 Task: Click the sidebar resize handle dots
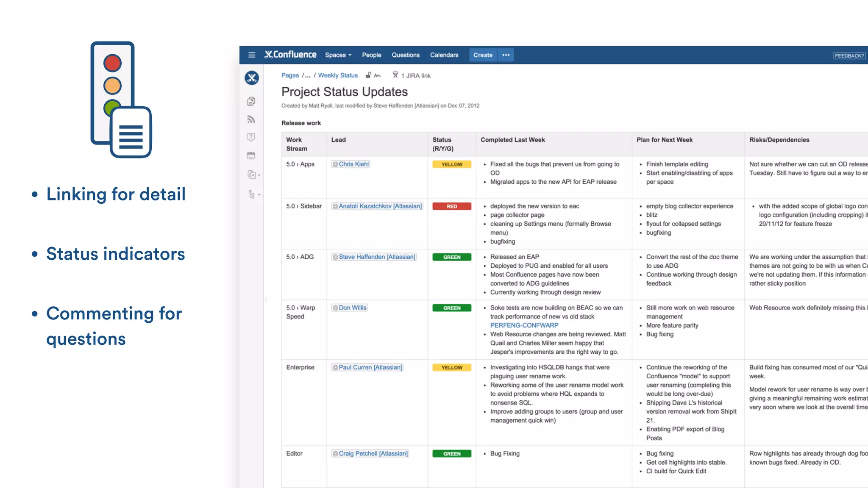tap(266, 299)
